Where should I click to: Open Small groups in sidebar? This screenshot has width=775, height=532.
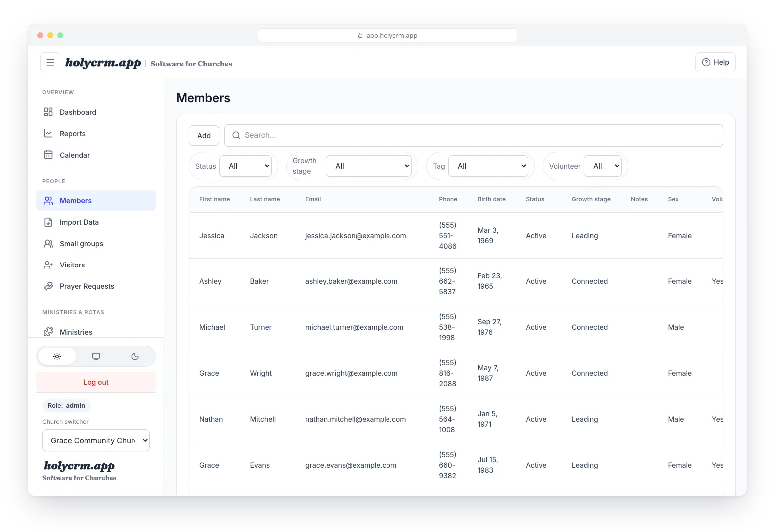[x=96, y=244]
